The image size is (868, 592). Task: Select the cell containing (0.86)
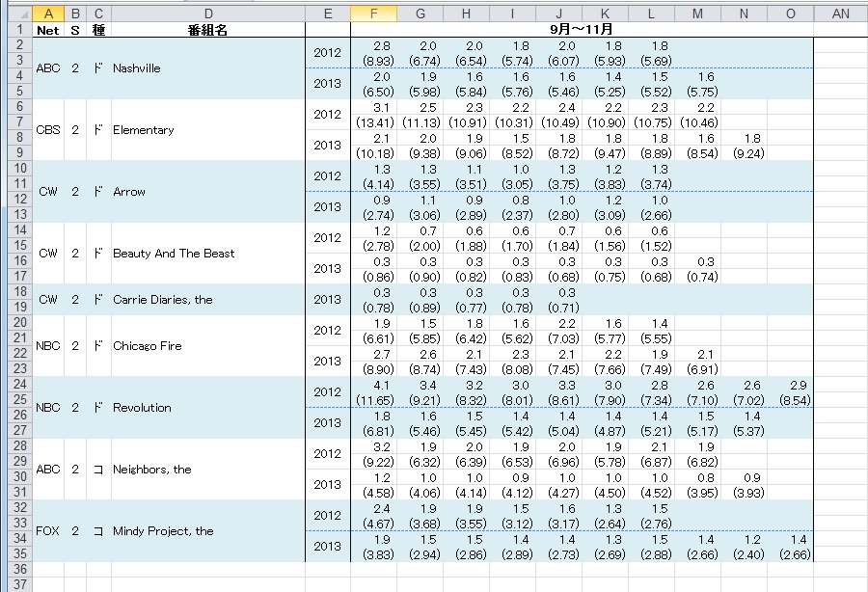(x=373, y=277)
